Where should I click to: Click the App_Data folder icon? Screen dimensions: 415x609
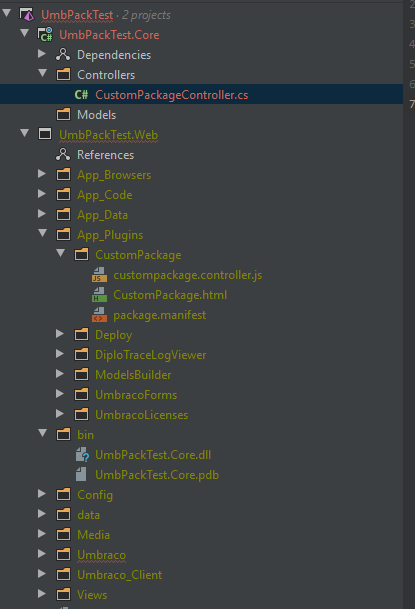pos(63,215)
